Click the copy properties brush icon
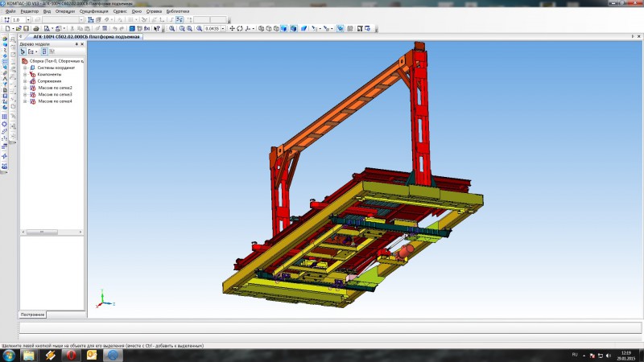The image size is (644, 362). pyautogui.click(x=97, y=29)
